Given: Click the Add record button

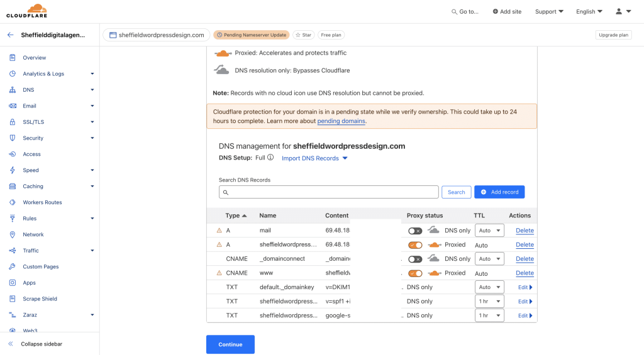Looking at the screenshot, I should 499,192.
